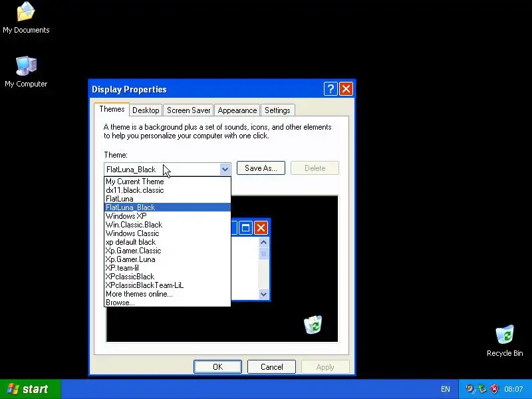Click the first tray icon beside network

(x=470, y=389)
